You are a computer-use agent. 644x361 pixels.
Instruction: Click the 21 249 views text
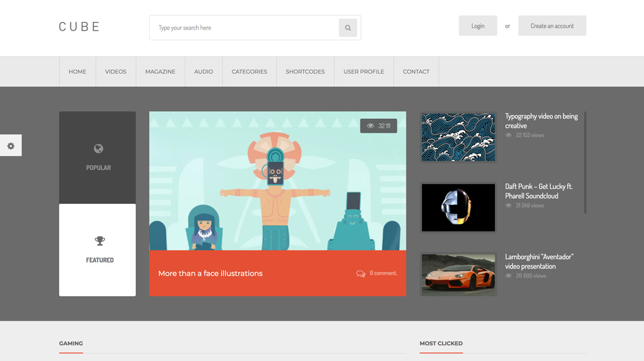click(x=530, y=206)
